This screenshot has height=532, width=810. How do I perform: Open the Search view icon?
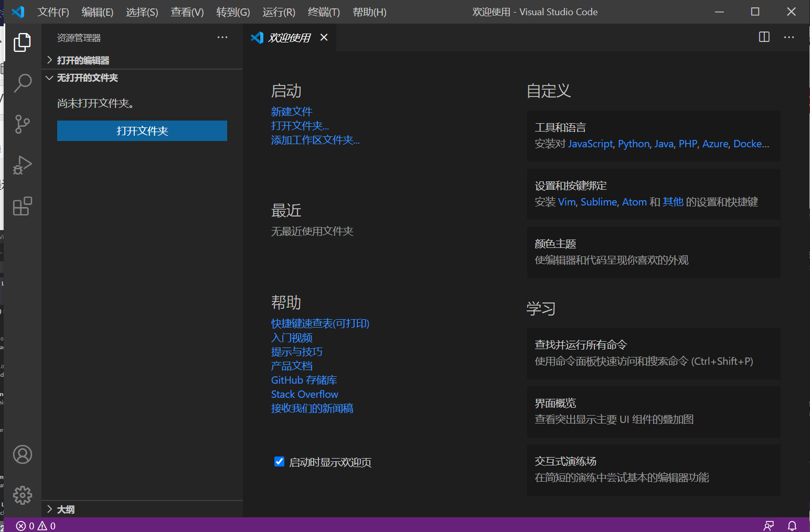(x=22, y=83)
